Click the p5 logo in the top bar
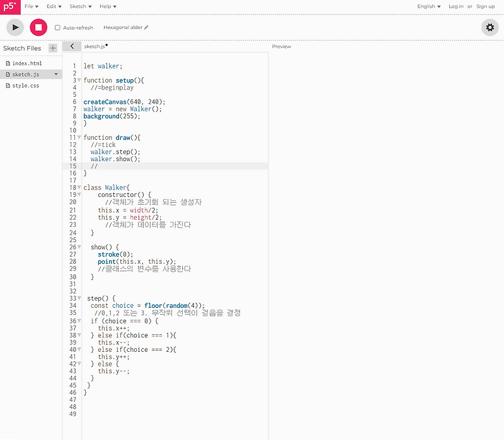The height and width of the screenshot is (440, 504). [x=9, y=6]
